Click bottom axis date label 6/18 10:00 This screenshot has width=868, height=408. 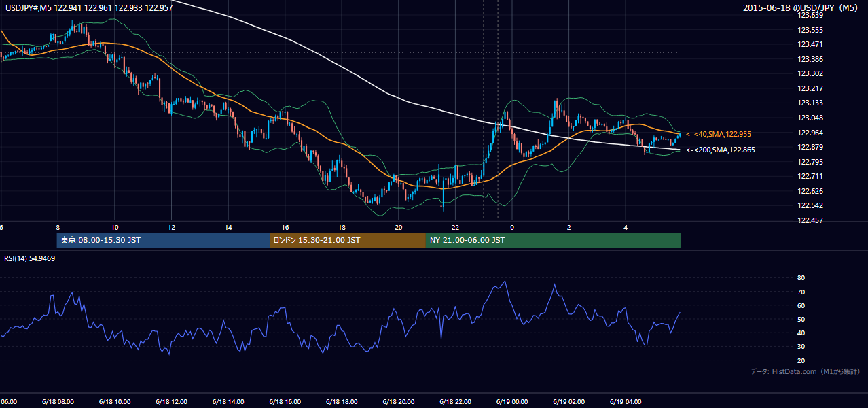pos(114,401)
